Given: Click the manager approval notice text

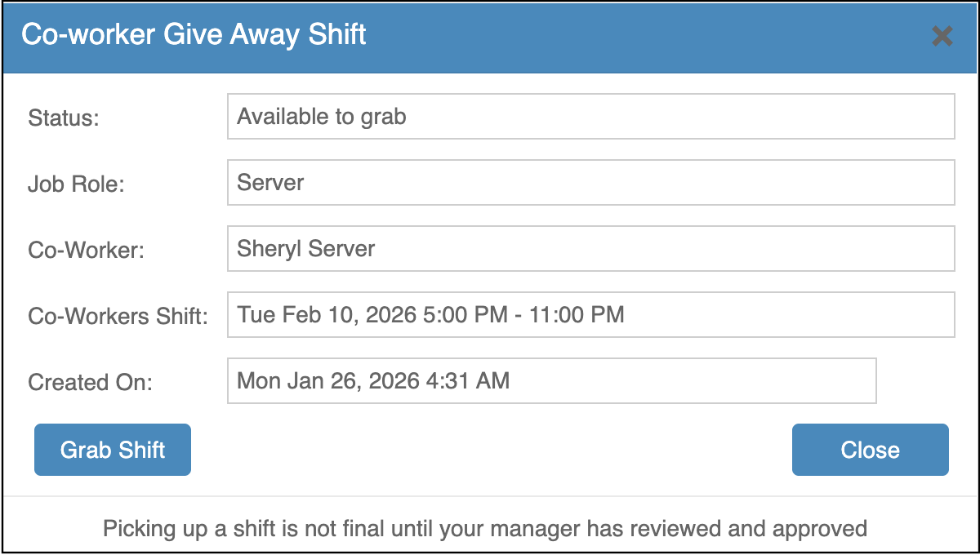Looking at the screenshot, I should point(485,529).
